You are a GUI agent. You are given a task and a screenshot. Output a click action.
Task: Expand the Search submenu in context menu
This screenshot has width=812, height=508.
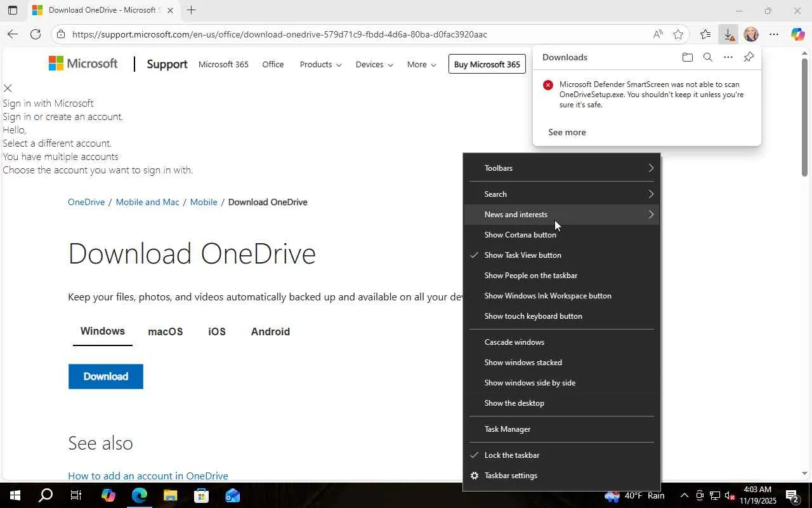coord(562,194)
